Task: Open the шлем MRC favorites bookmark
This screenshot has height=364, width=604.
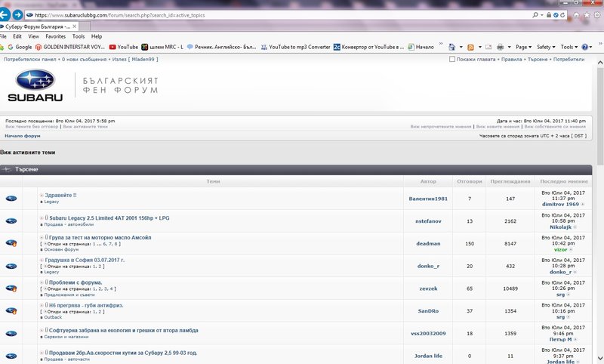Action: [x=162, y=47]
